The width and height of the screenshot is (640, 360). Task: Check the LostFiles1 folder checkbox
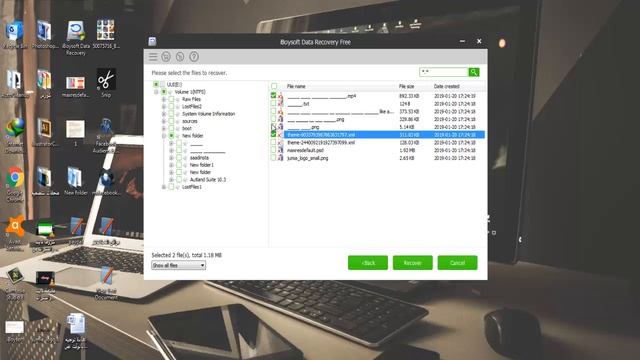pos(171,187)
